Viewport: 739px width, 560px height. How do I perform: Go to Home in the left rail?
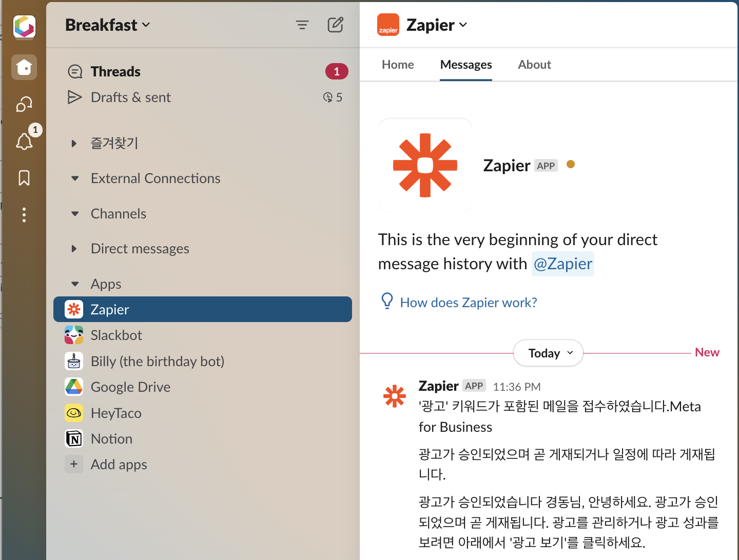tap(24, 67)
